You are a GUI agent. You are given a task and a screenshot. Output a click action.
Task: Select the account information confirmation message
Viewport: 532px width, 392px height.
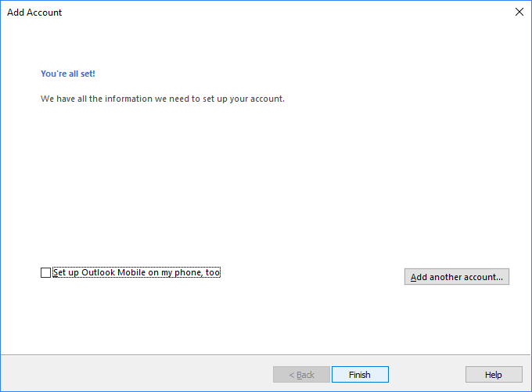click(x=162, y=99)
